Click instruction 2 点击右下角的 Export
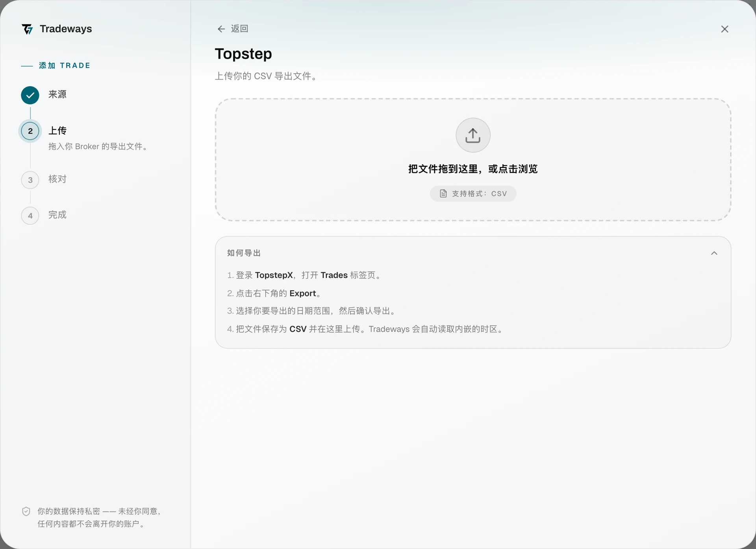Viewport: 756px width, 549px height. click(274, 293)
